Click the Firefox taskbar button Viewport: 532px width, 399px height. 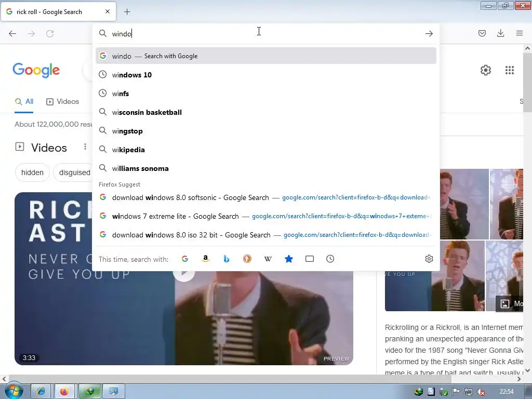(x=64, y=392)
